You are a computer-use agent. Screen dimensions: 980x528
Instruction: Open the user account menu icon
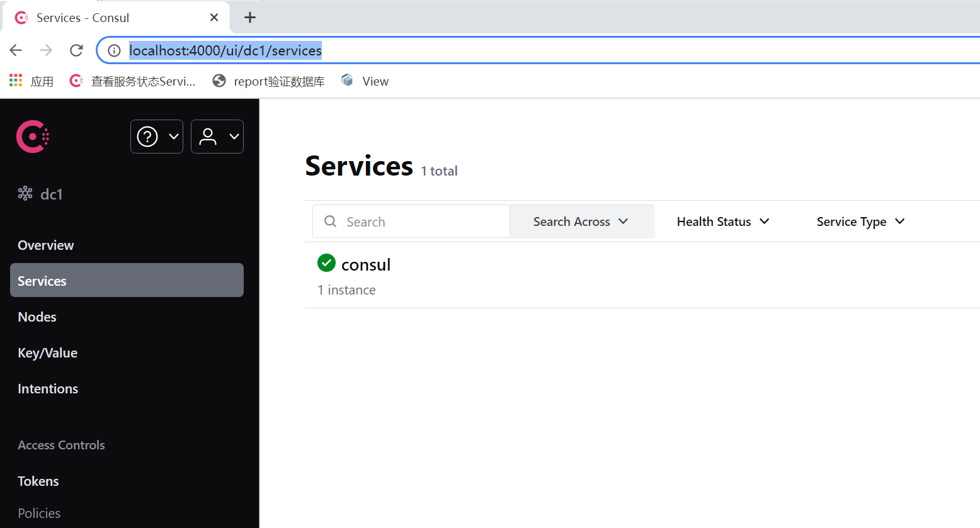208,137
